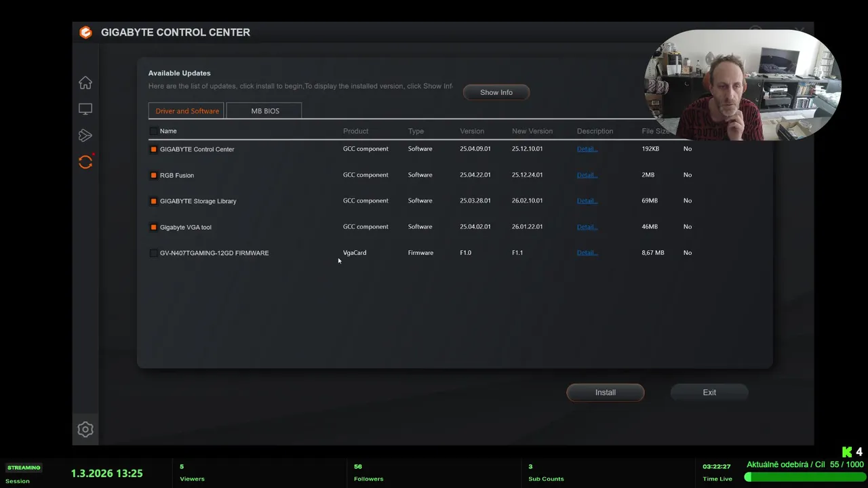Screen dimensions: 868x488
Task: Click the Type column header
Action: pos(416,131)
